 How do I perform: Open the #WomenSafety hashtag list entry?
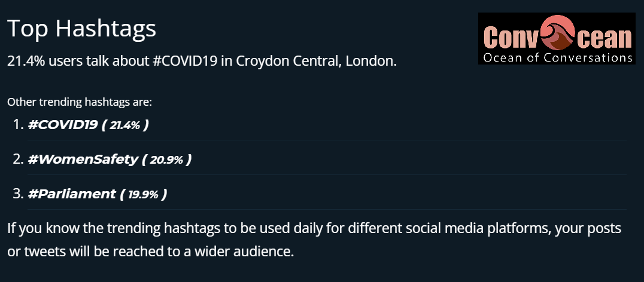83,160
